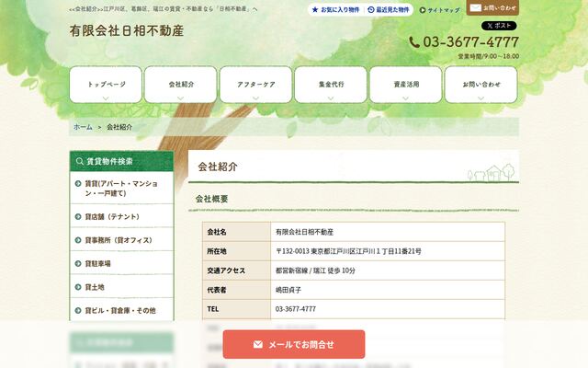Open 賃貸(アパート・マンション・一戸建て) search link
Image resolution: width=588 pixels, height=368 pixels.
122,188
